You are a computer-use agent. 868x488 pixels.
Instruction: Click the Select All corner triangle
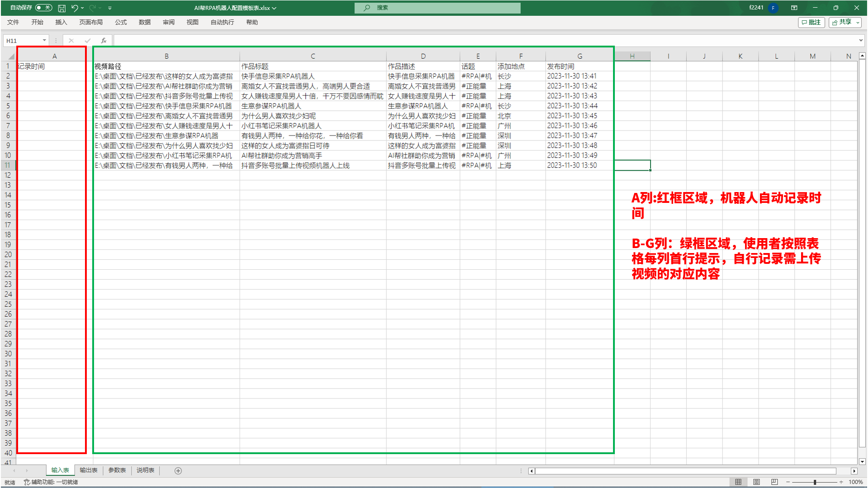point(11,56)
